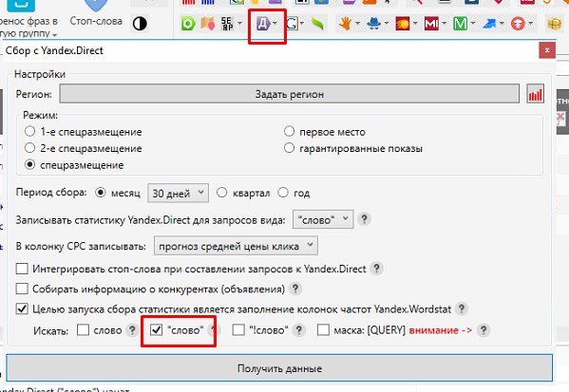Uncheck the Wordstat frequency columns goal checkbox
The height and width of the screenshot is (392, 569).
pyautogui.click(x=22, y=309)
